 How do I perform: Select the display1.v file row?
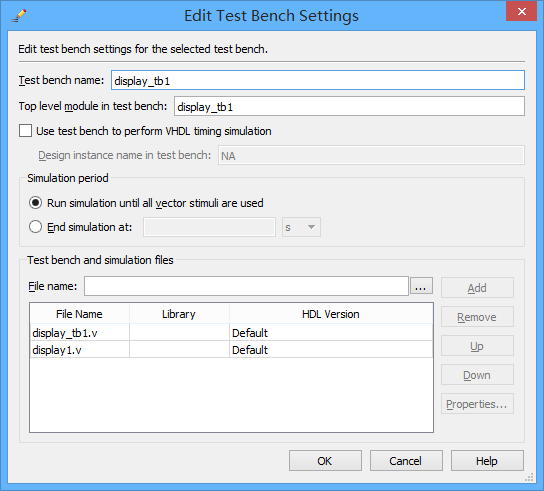(231, 349)
